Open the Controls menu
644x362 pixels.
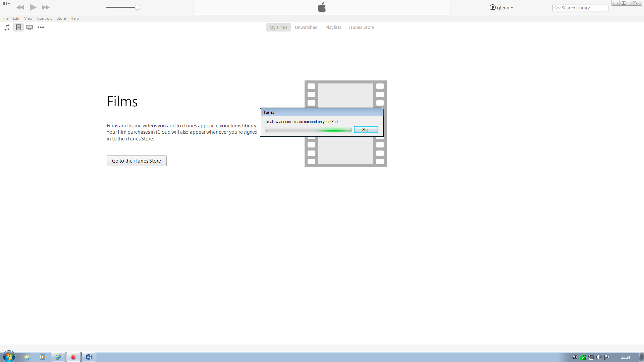44,18
